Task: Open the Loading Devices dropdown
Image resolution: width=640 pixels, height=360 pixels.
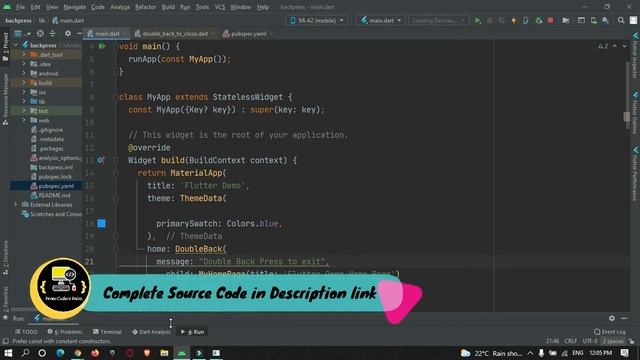Action: (x=438, y=20)
